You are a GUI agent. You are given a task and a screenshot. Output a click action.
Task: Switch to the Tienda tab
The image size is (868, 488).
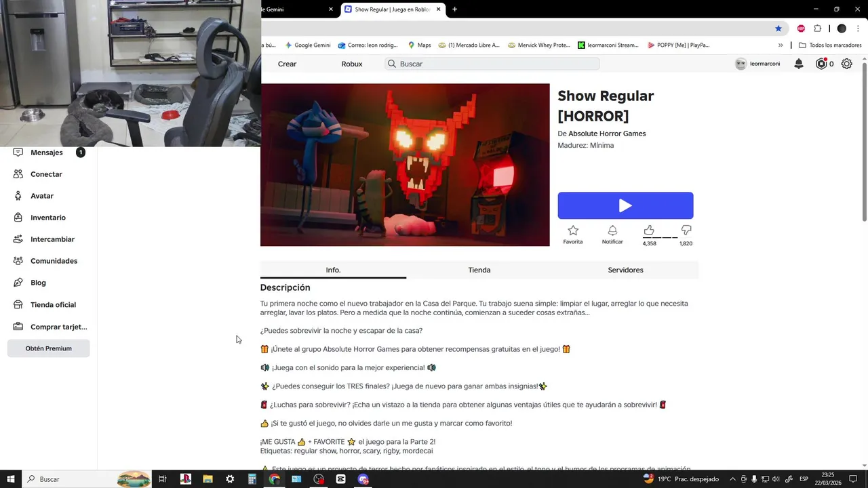pyautogui.click(x=479, y=270)
